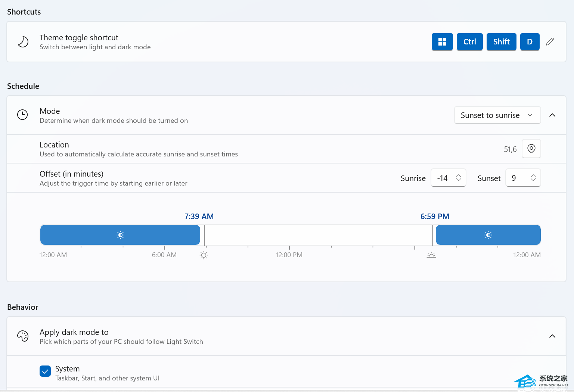
Task: Click the Ctrl key button
Action: coord(469,42)
